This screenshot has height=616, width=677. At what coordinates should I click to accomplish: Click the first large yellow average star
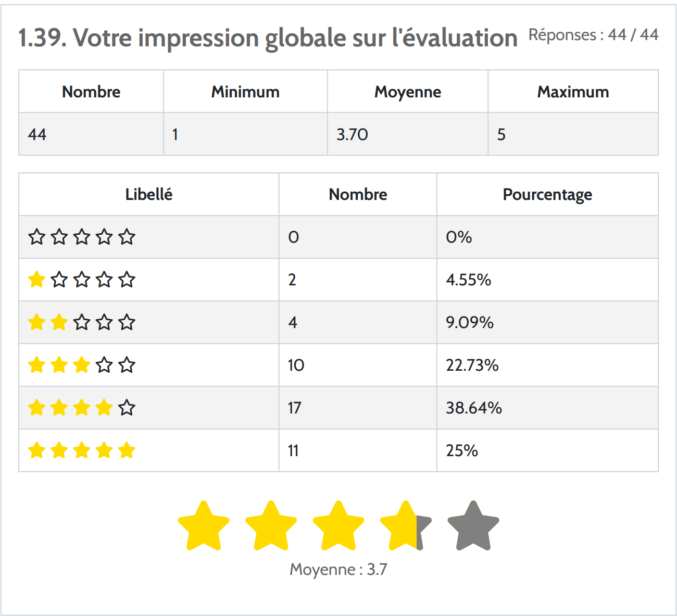[204, 526]
